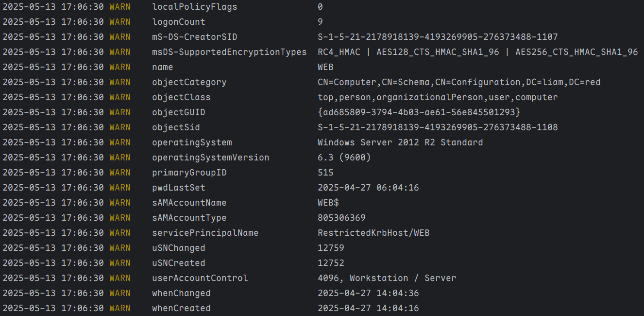Click the primaryGroupID value 515
The width and height of the screenshot is (644, 316).
tap(325, 173)
